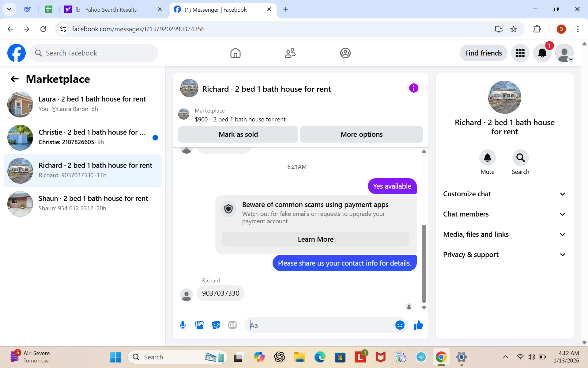Open the sticker picker icon
Viewport: 588px width, 368px height.
click(216, 325)
